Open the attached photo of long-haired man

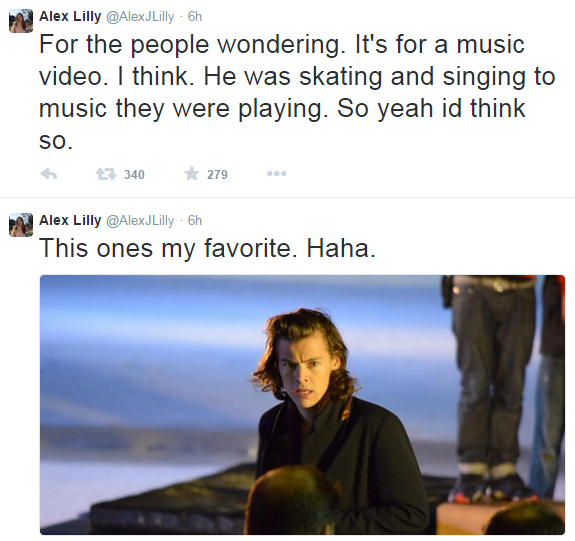302,405
